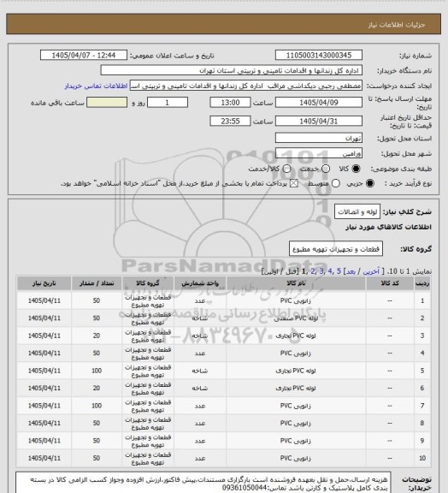Click row 1 item name زانویی PVC
This screenshot has height=493, width=448.
[295, 301]
